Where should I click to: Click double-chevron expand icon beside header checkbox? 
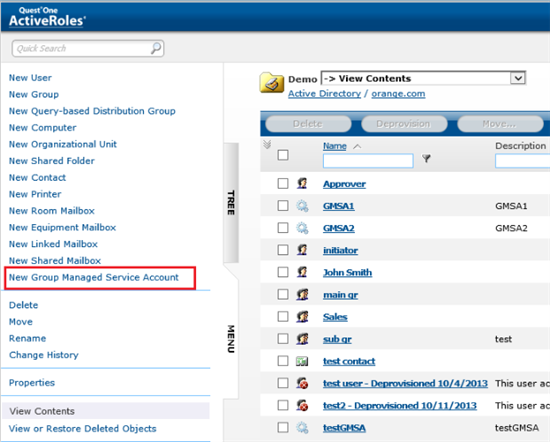tap(267, 144)
